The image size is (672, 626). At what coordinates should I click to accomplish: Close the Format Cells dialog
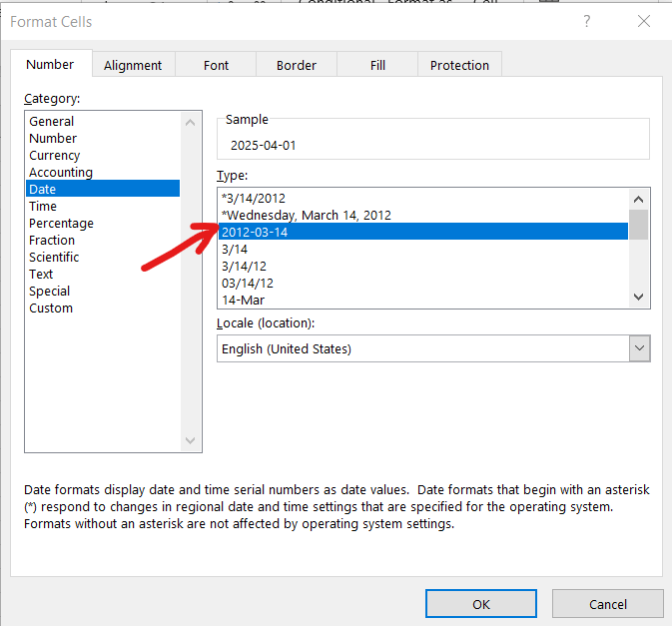(644, 21)
